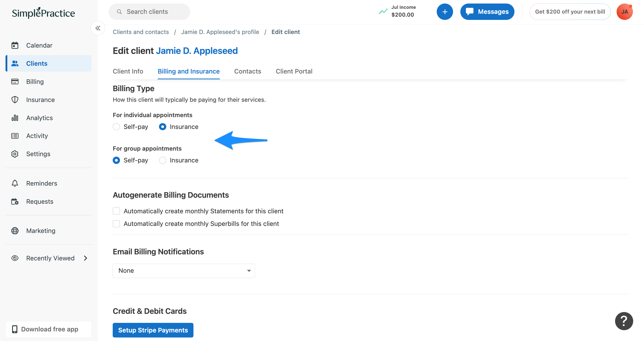Viewport: 644px width, 341px height.
Task: Click the Messages button
Action: (487, 12)
